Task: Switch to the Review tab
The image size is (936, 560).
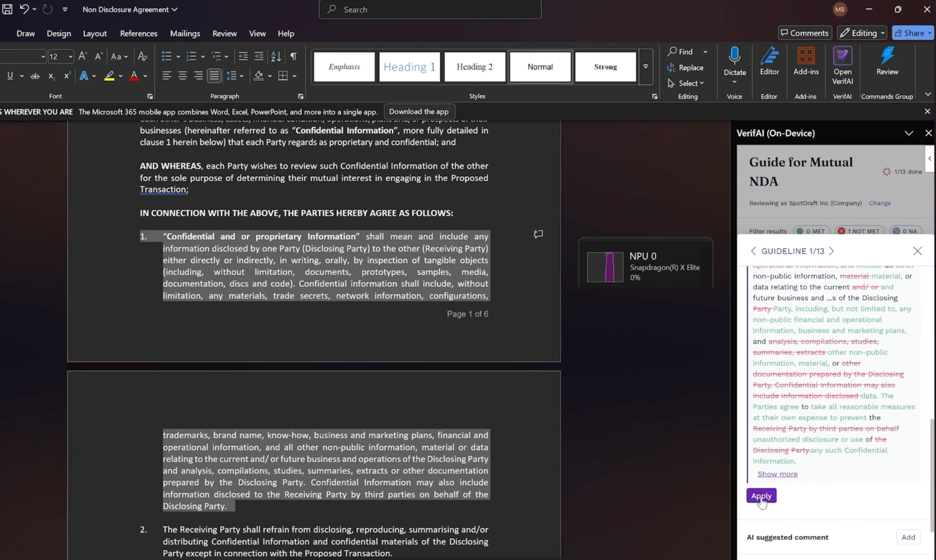Action: (224, 33)
